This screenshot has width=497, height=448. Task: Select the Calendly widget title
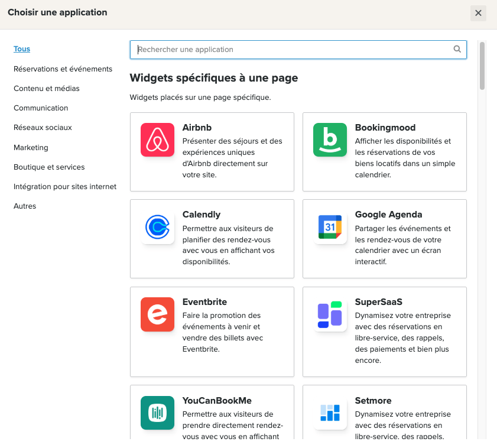(202, 215)
